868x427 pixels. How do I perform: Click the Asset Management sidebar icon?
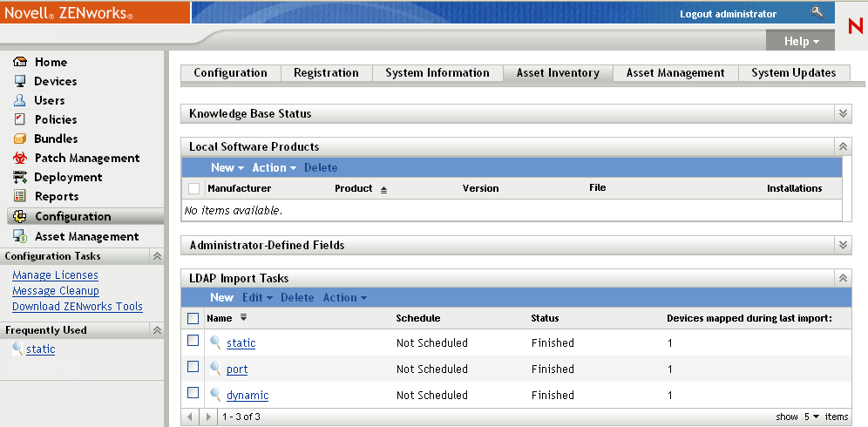pyautogui.click(x=20, y=236)
